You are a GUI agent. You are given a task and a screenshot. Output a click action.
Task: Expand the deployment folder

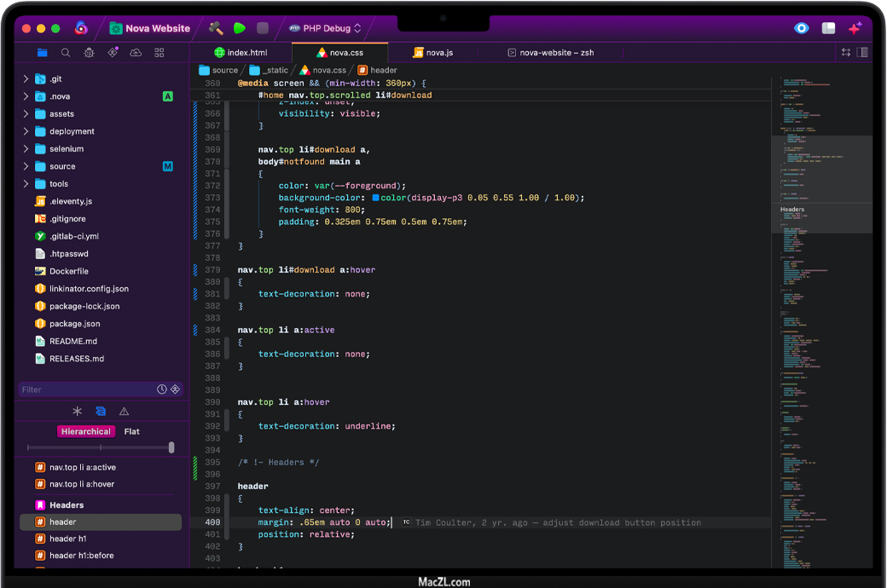point(26,131)
